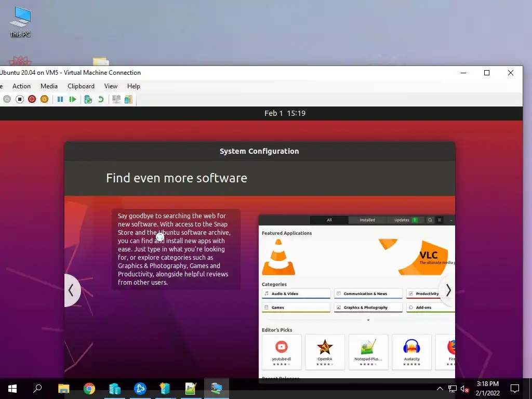Click the Enhanced Session monitor icon
This screenshot has width=532, height=399.
(x=116, y=99)
